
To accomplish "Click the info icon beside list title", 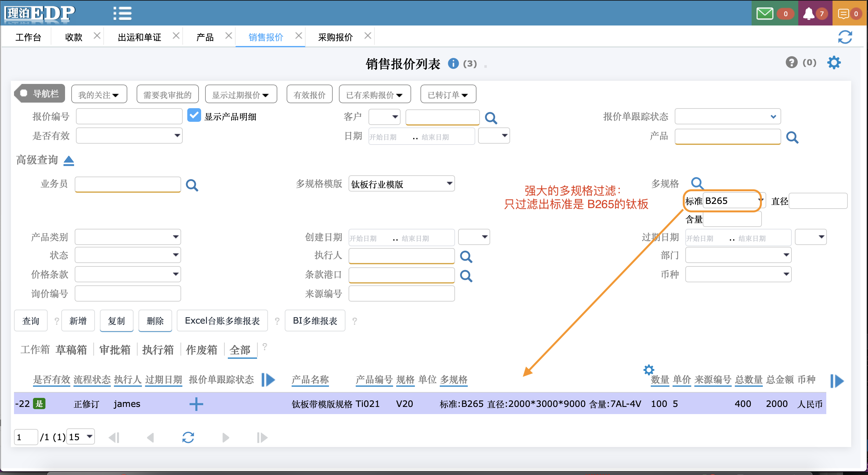I will coord(453,63).
